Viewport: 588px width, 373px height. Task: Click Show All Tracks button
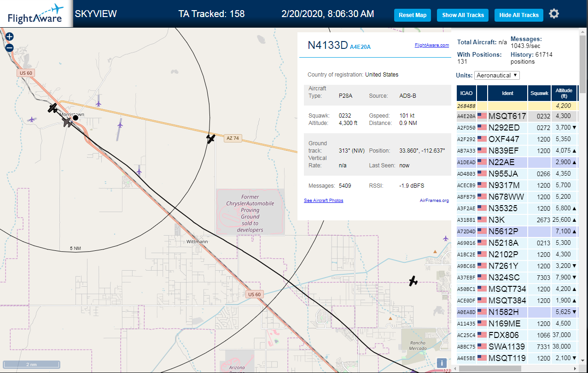pyautogui.click(x=463, y=15)
